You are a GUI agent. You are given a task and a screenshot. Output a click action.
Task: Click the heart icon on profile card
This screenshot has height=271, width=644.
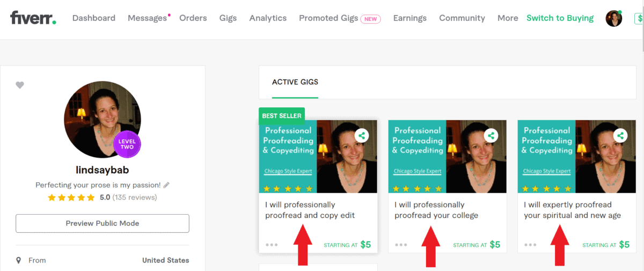point(20,85)
